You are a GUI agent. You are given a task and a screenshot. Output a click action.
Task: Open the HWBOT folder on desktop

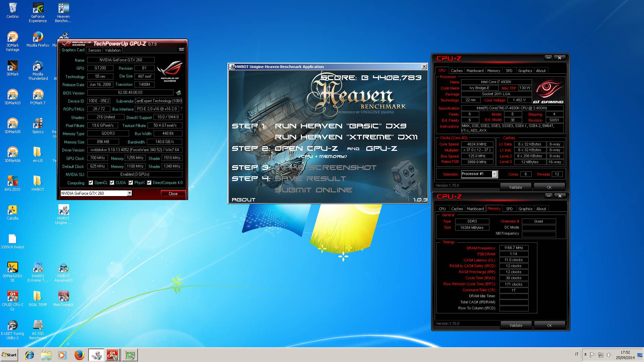tap(38, 183)
